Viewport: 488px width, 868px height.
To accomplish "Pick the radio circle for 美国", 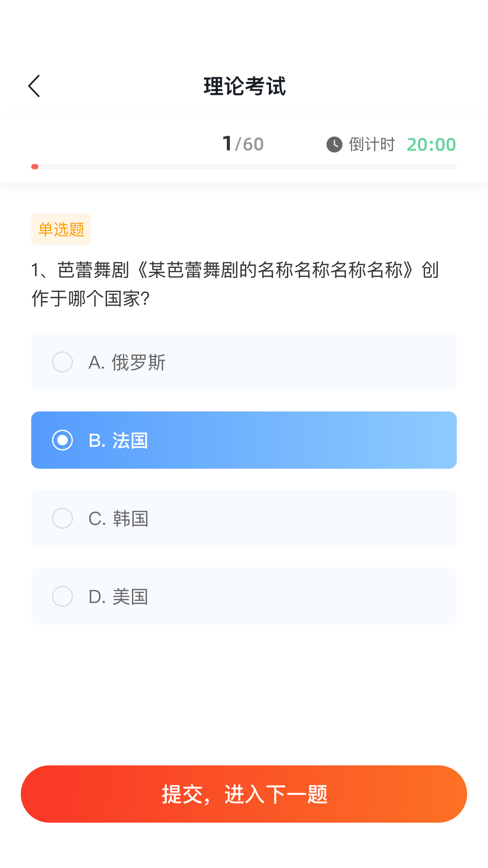I will click(x=62, y=596).
